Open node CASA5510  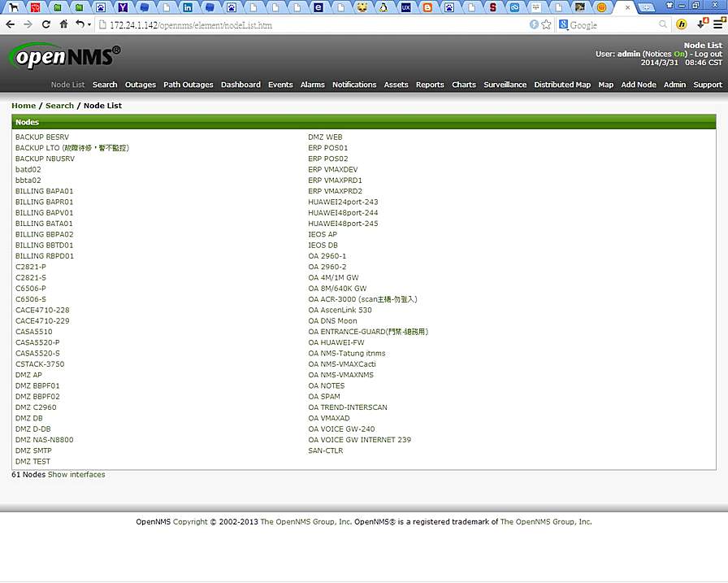point(34,331)
